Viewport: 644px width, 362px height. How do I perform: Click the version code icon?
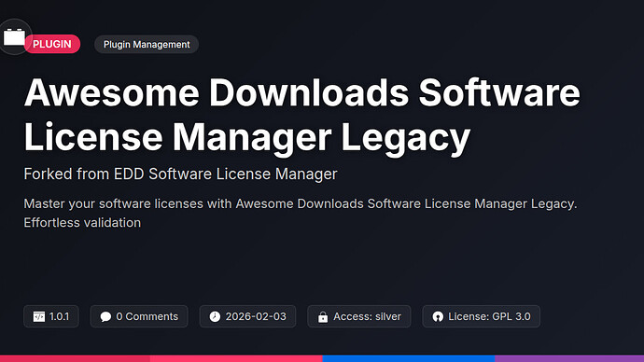point(39,316)
